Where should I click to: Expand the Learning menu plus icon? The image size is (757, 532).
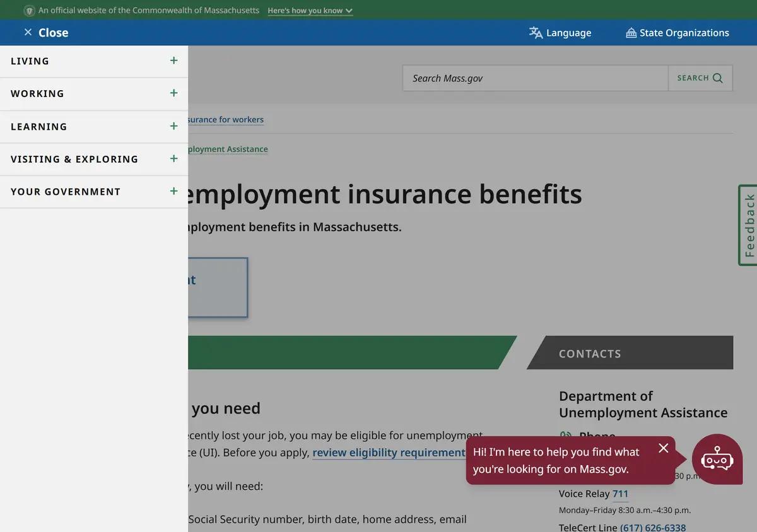pos(174,126)
